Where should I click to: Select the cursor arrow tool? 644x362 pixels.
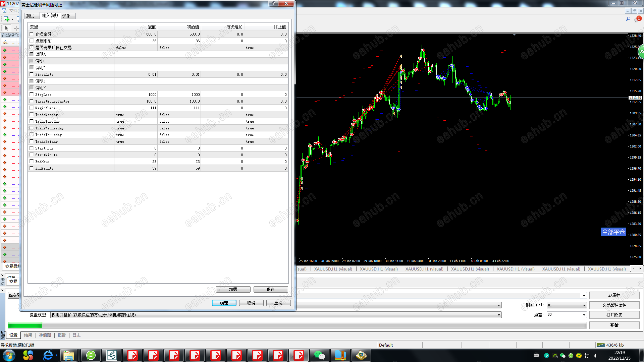coord(6,28)
